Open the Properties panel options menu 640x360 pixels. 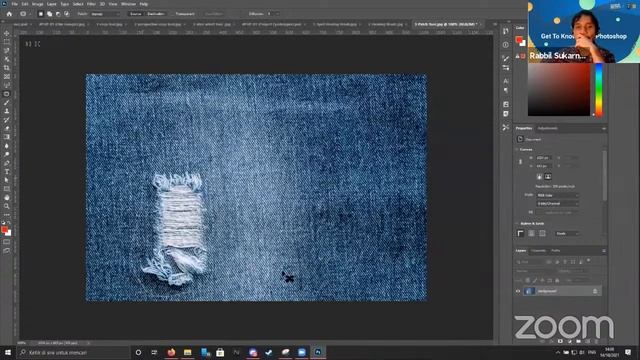[604, 129]
